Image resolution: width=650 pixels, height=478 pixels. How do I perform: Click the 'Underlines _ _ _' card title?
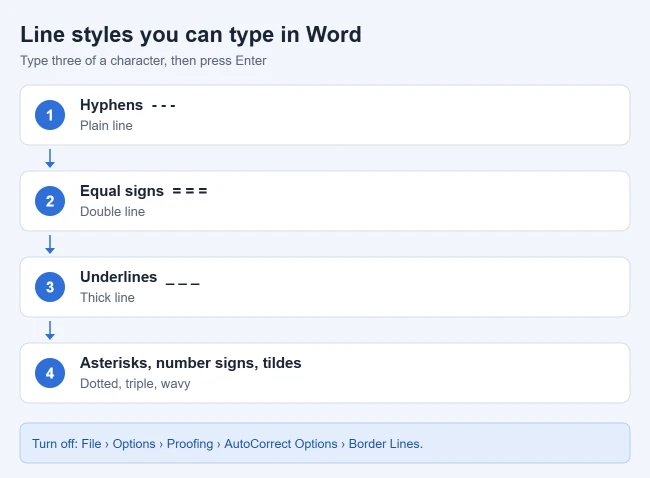pos(140,277)
